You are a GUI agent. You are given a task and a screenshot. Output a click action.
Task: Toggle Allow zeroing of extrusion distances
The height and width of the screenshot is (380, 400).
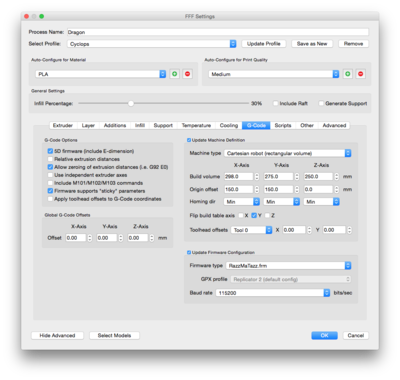[50, 167]
